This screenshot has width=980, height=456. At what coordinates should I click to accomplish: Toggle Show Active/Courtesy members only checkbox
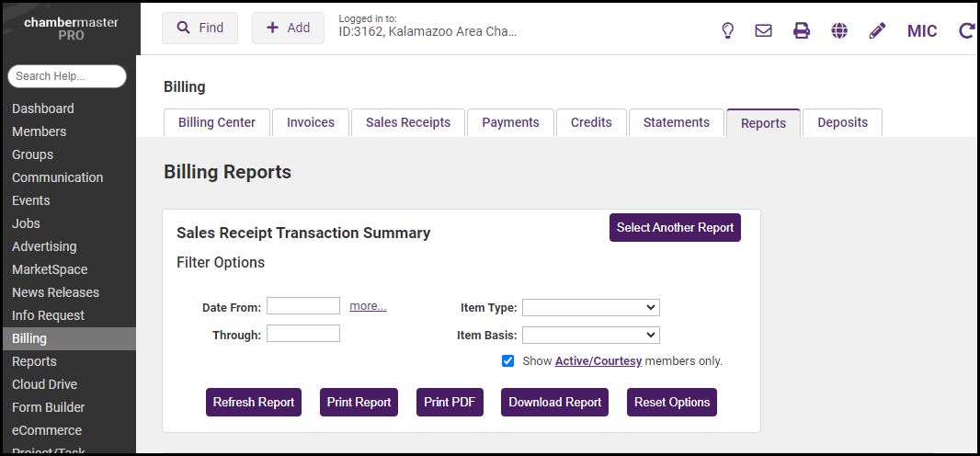[x=507, y=361]
